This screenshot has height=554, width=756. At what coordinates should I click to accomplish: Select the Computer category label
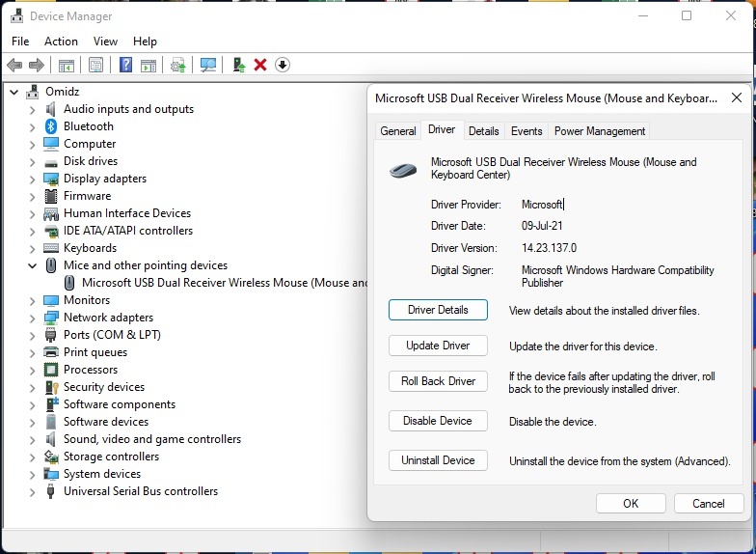tap(90, 144)
